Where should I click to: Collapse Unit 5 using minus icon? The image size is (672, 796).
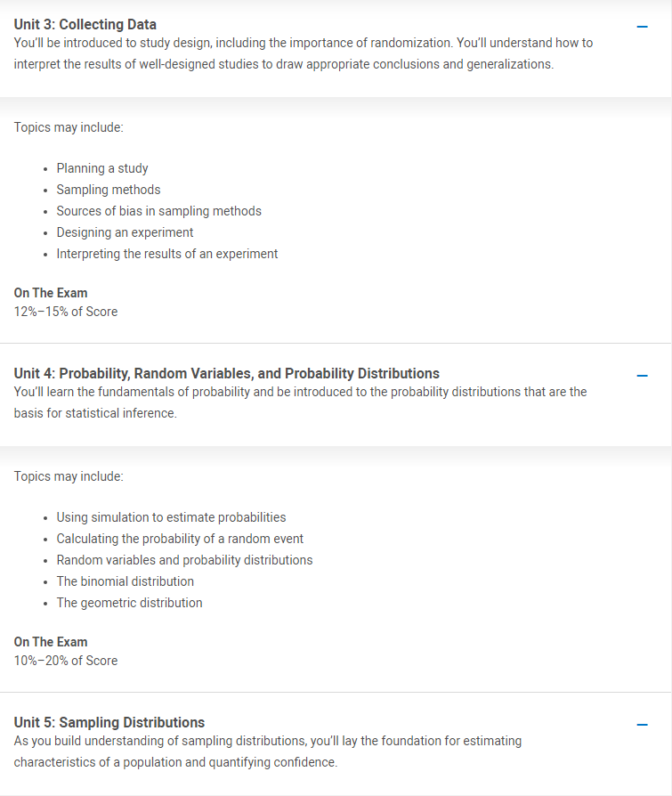point(642,725)
